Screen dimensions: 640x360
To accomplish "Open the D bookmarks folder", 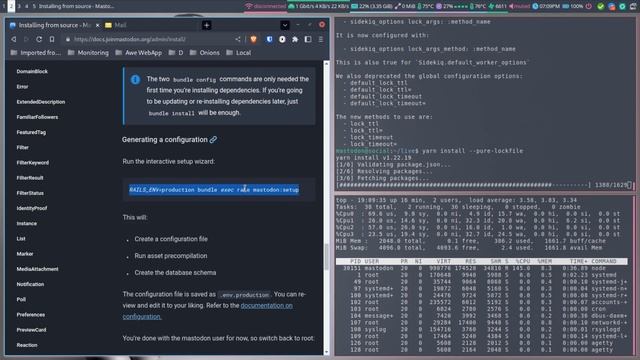I will point(176,53).
